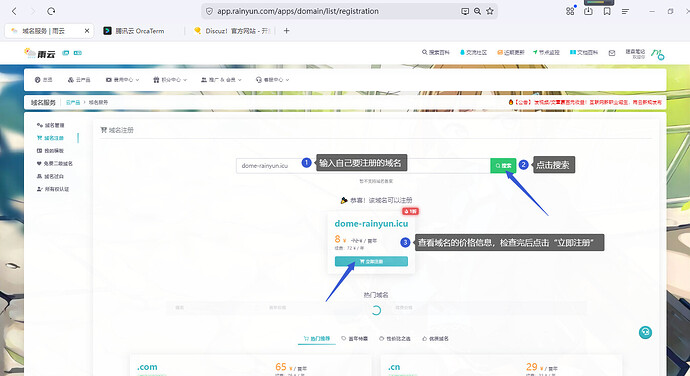This screenshot has height=376, width=690.
Task: Click the zoom magnifier icon in the address bar
Action: (477, 11)
